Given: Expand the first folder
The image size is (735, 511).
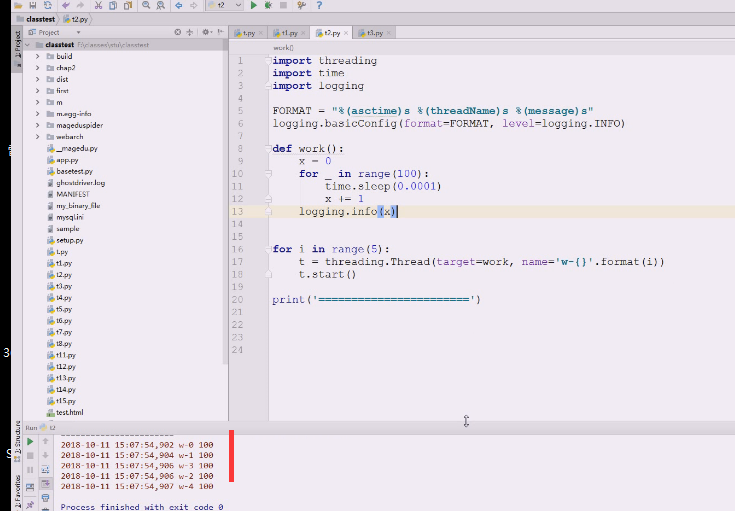Looking at the screenshot, I should 38,90.
